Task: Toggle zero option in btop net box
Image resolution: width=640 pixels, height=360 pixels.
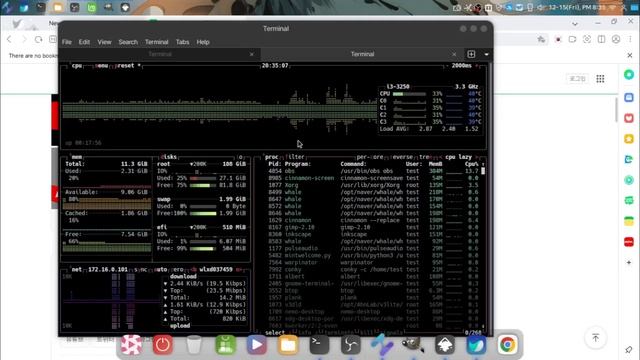Action: coord(178,269)
